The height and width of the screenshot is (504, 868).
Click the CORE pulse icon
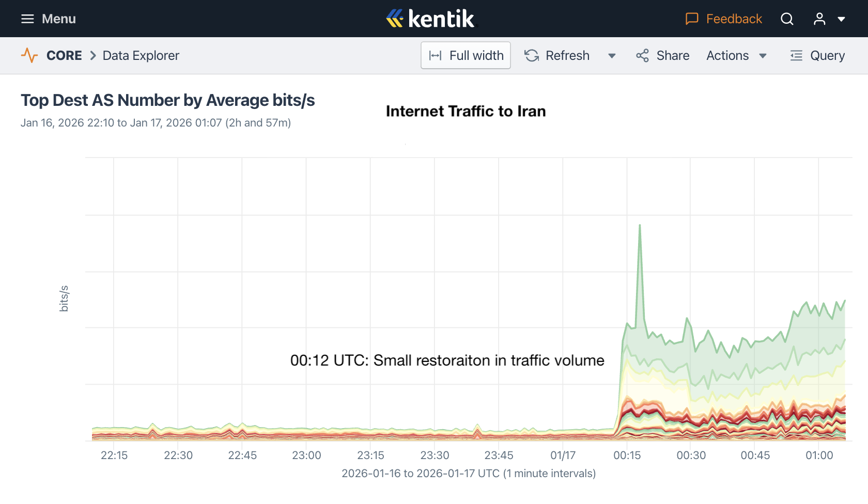(29, 55)
